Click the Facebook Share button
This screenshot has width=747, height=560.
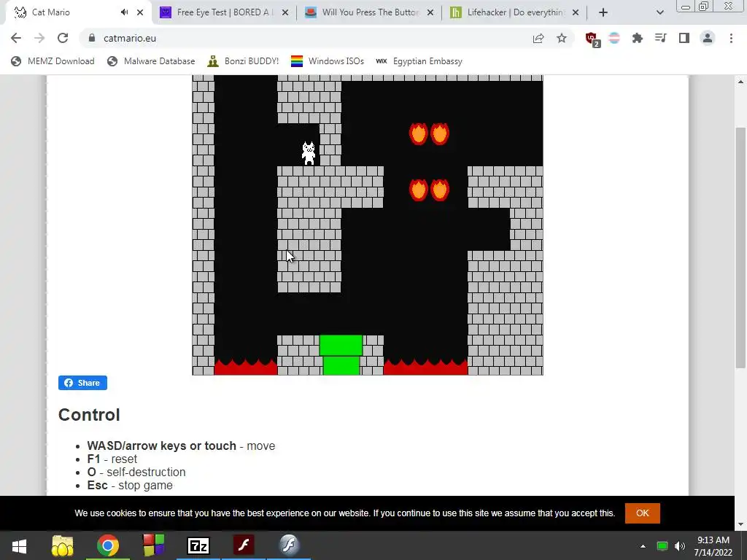82,383
